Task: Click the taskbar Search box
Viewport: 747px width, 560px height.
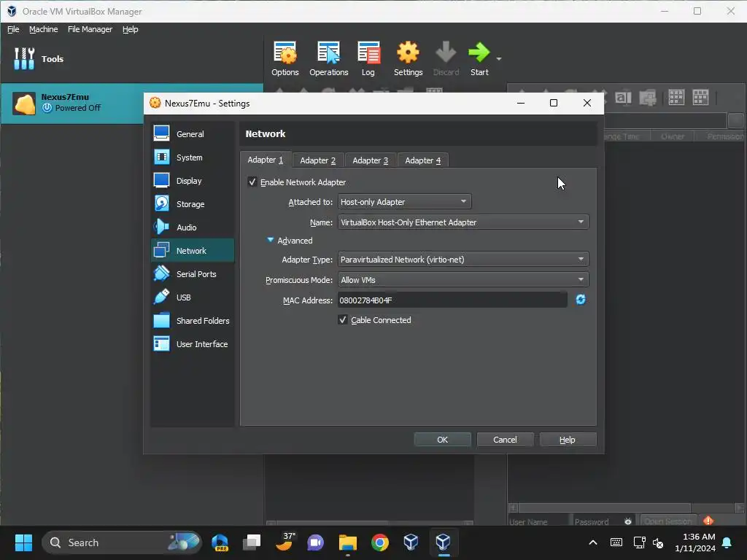Action: pyautogui.click(x=122, y=542)
